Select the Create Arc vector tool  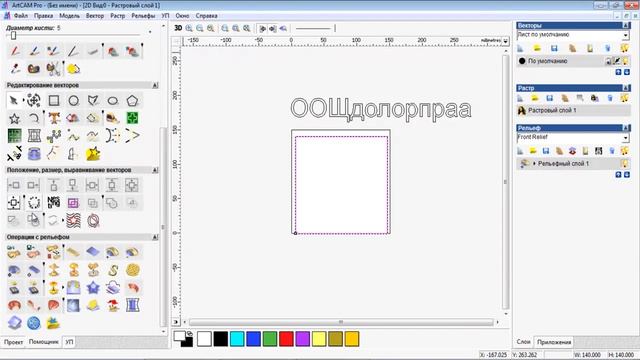click(x=34, y=118)
